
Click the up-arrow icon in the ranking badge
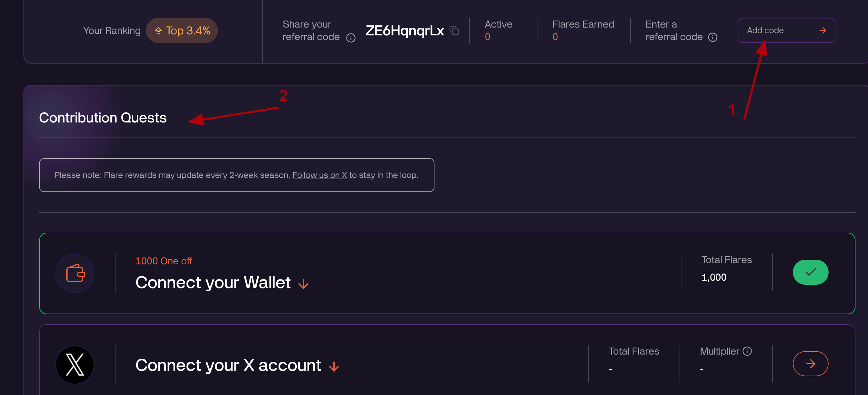158,31
